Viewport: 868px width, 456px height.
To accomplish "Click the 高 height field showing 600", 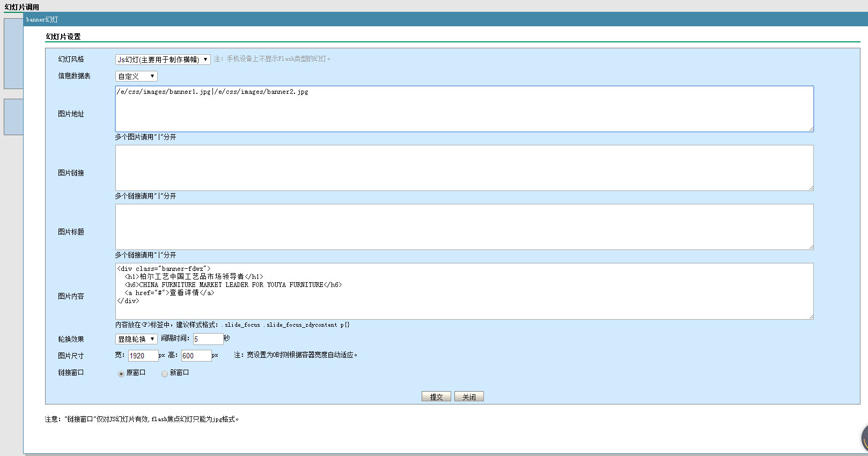I will point(196,356).
